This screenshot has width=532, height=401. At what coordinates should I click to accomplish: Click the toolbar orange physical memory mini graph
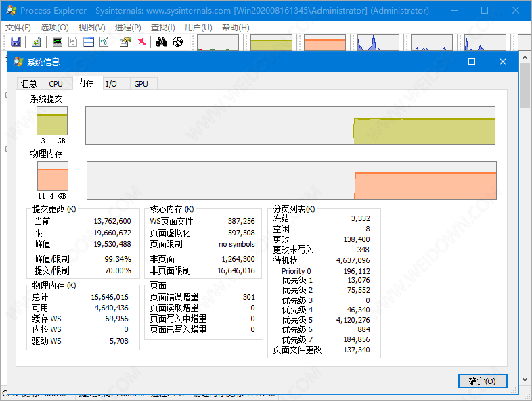click(325, 43)
